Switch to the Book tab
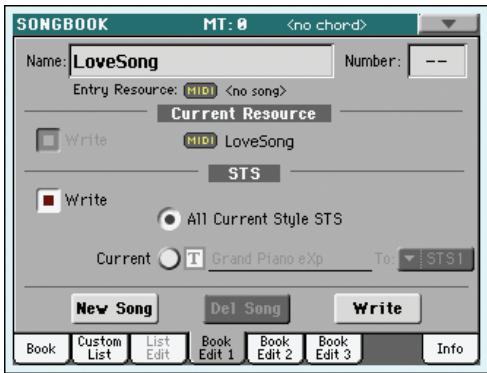Viewport: 487px width, 373px height. (41, 349)
